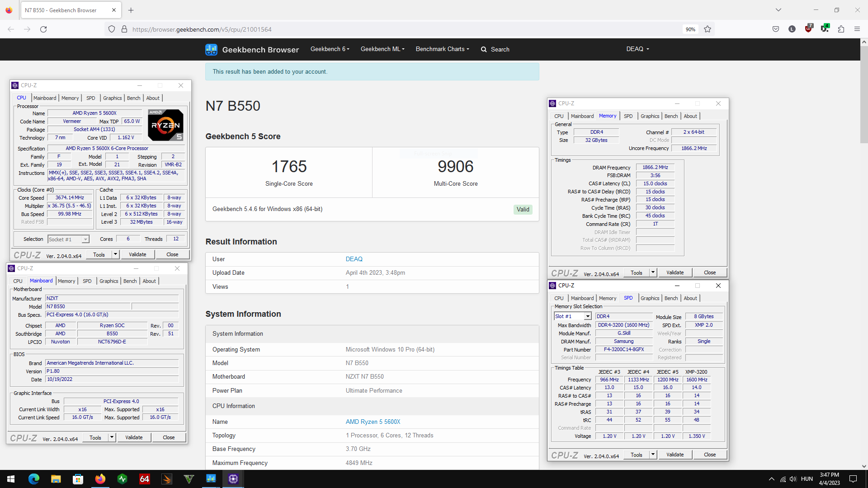Image resolution: width=868 pixels, height=488 pixels.
Task: Click Validate in the Memory window
Action: click(x=675, y=272)
